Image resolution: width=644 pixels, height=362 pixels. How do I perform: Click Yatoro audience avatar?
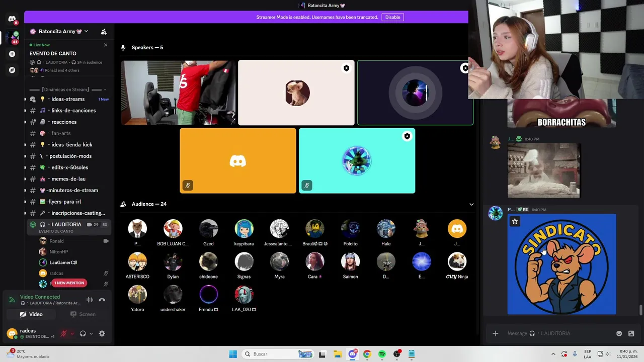[x=137, y=294]
